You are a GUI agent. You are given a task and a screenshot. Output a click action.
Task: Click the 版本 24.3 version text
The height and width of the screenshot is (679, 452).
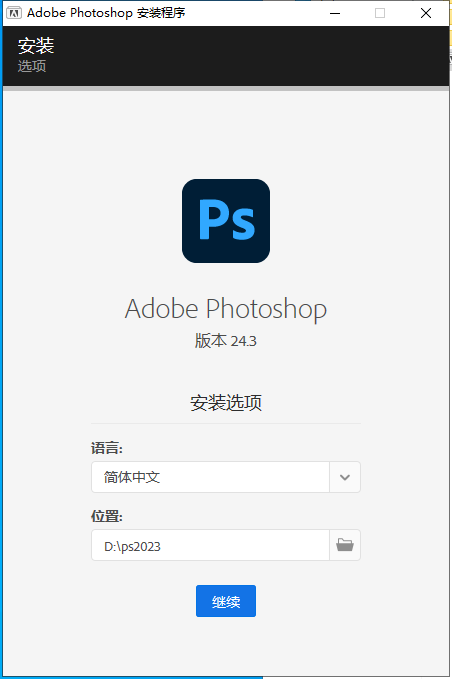(x=226, y=341)
